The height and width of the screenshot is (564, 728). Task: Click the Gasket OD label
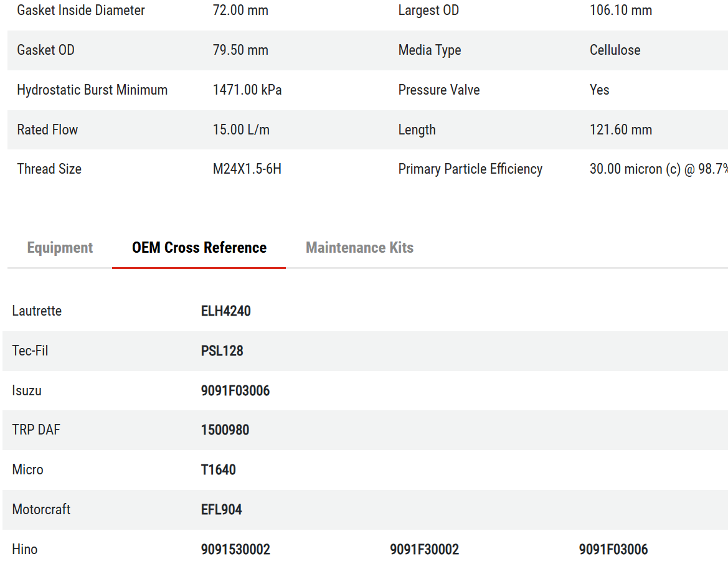(45, 50)
